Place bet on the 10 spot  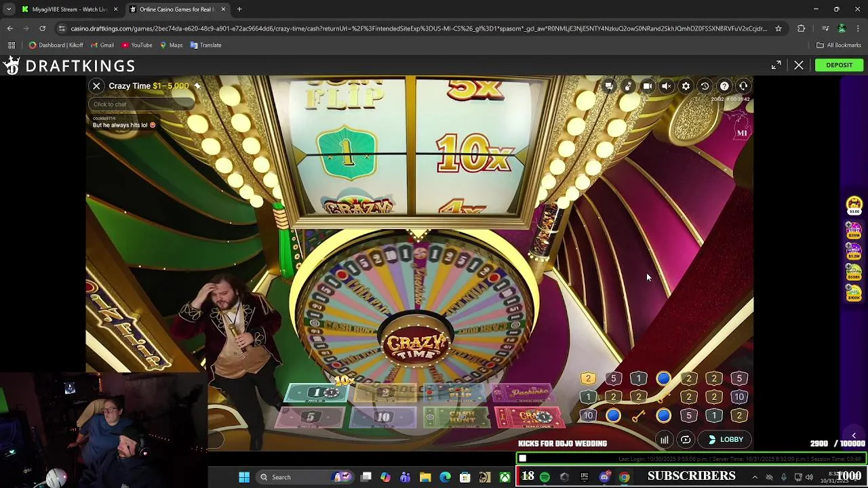(x=383, y=418)
